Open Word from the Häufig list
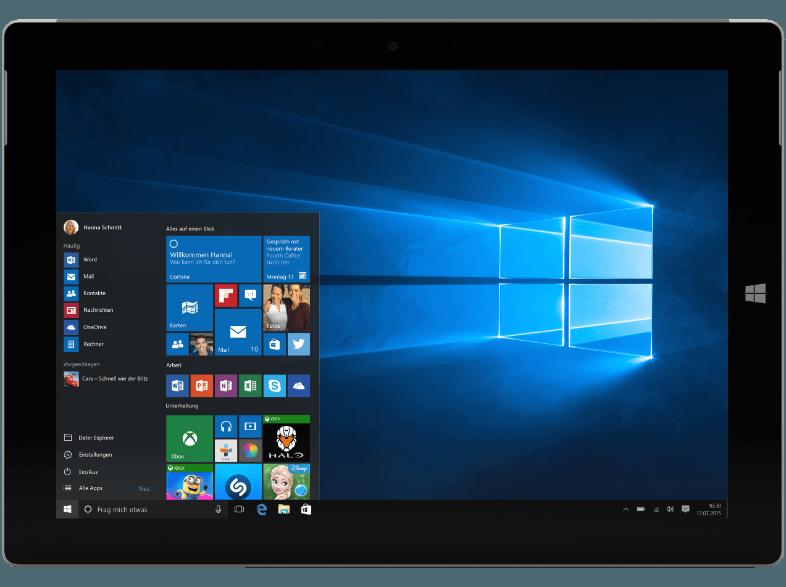Screen dimensions: 786x587 click(x=81, y=260)
